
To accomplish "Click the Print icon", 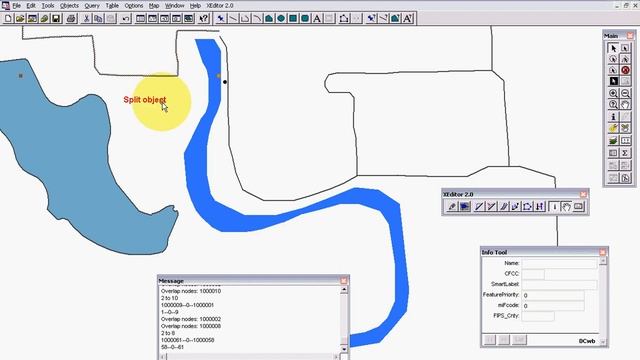I will coord(71,18).
